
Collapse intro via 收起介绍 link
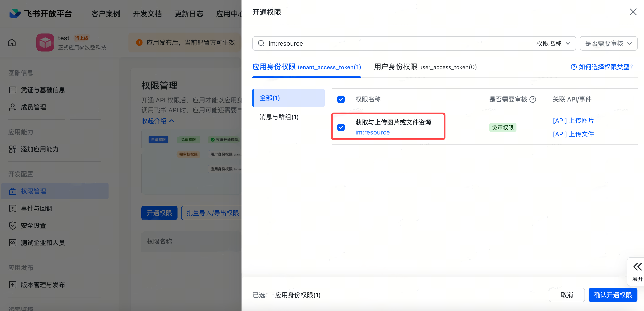point(158,121)
